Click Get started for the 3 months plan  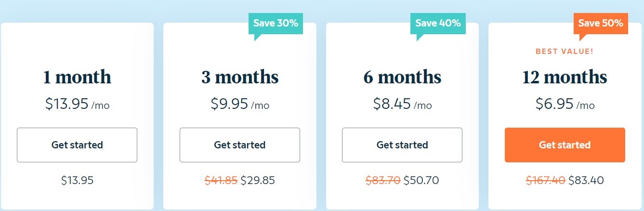pos(239,145)
